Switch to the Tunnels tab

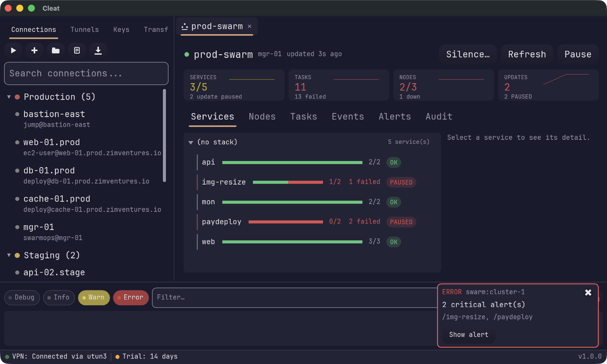pyautogui.click(x=85, y=30)
